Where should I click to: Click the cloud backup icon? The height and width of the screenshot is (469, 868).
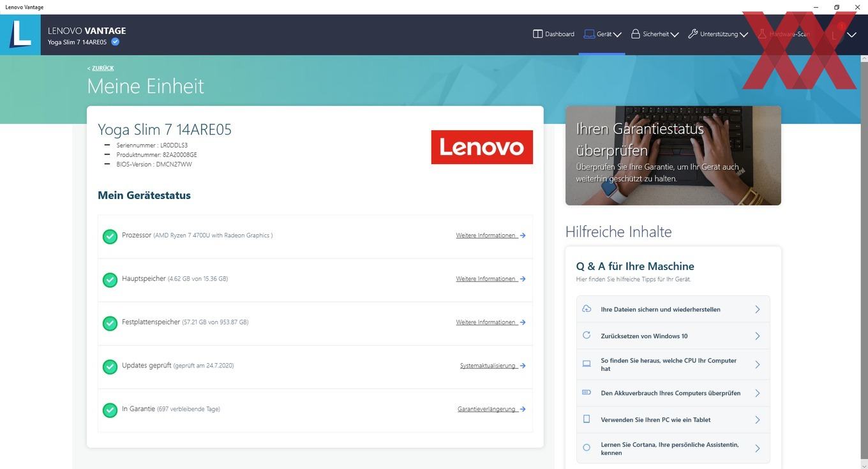coord(587,309)
